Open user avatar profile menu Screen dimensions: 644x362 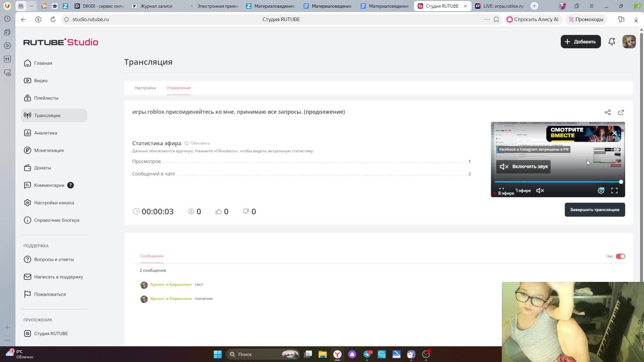tap(629, 42)
